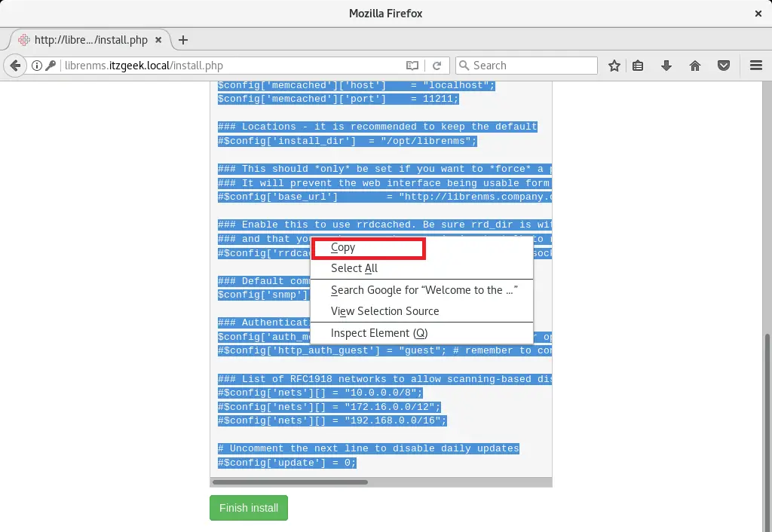Image resolution: width=772 pixels, height=532 pixels.
Task: Search Google for the selected text
Action: 421,290
